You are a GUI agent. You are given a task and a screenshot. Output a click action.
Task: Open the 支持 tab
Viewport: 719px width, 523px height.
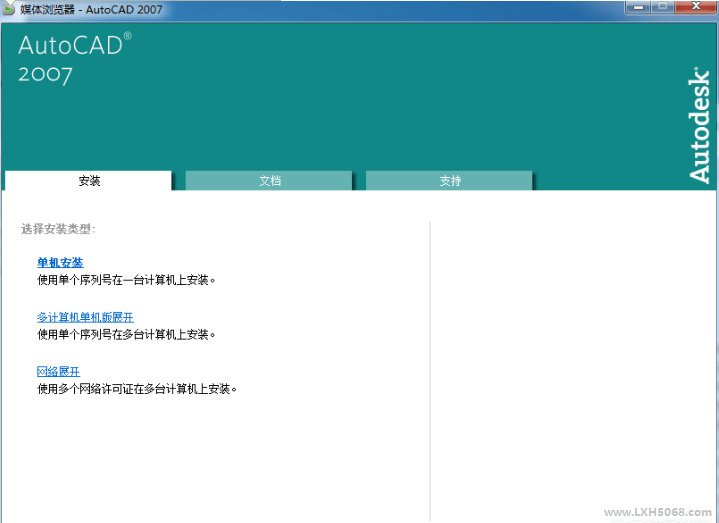tap(449, 181)
